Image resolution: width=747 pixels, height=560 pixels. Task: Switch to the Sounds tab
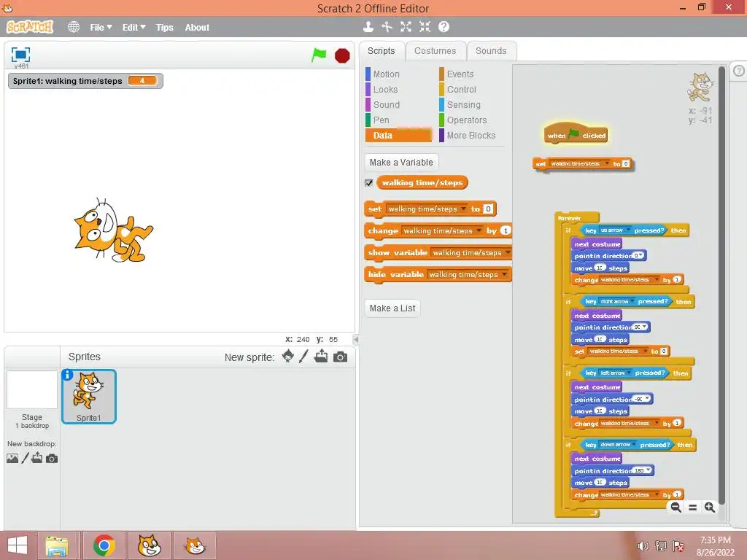tap(491, 51)
